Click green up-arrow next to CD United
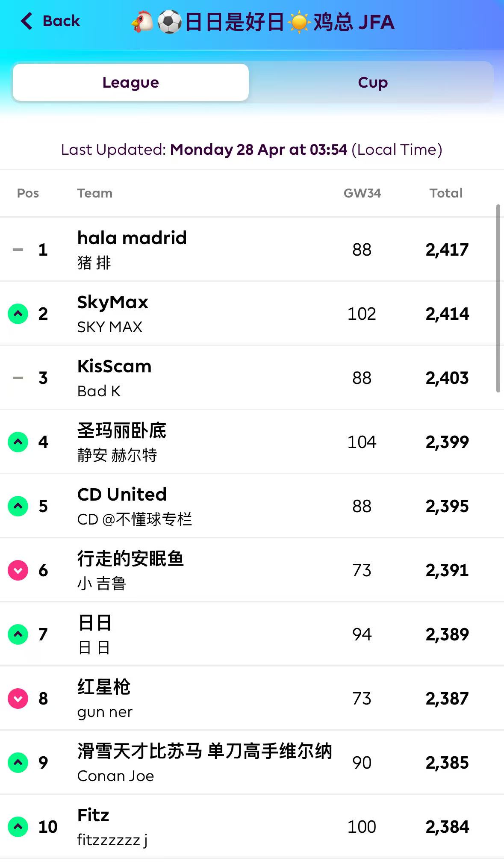Screen dimensions: 504x864 (18, 506)
